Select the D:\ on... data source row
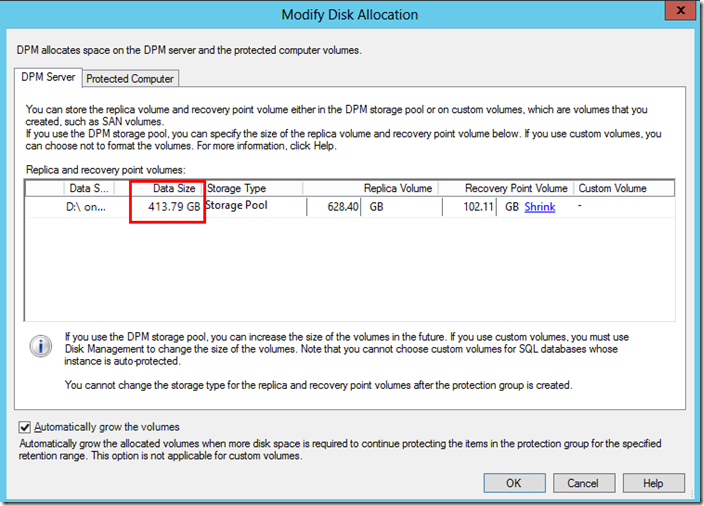Viewport: 704px width, 506px height. [x=350, y=207]
